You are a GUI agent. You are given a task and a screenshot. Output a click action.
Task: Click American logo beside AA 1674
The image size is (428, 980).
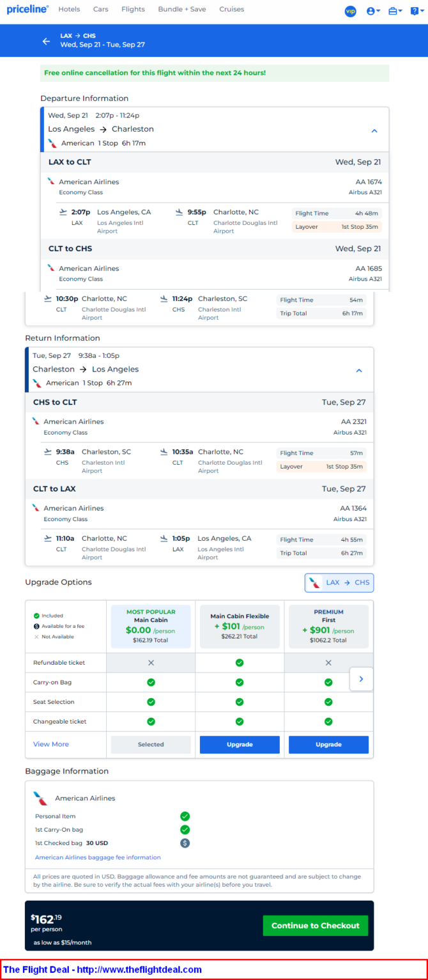[52, 182]
